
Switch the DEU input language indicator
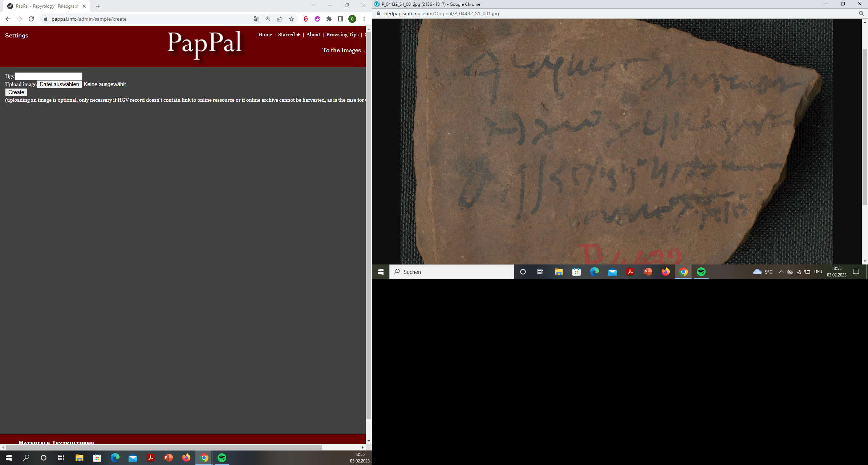coord(818,272)
